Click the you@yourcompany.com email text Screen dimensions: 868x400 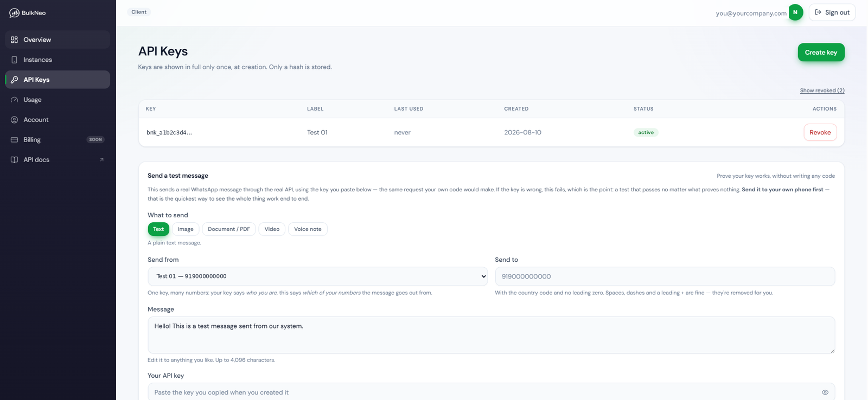751,13
